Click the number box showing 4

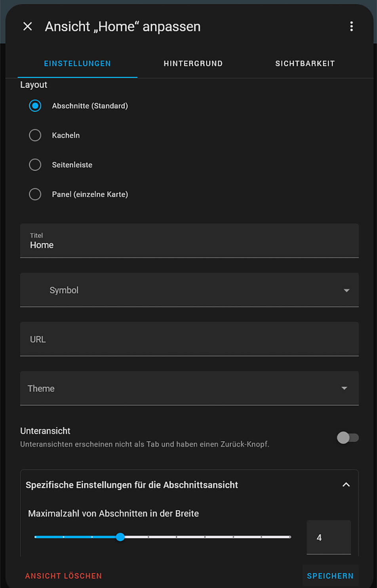[328, 538]
